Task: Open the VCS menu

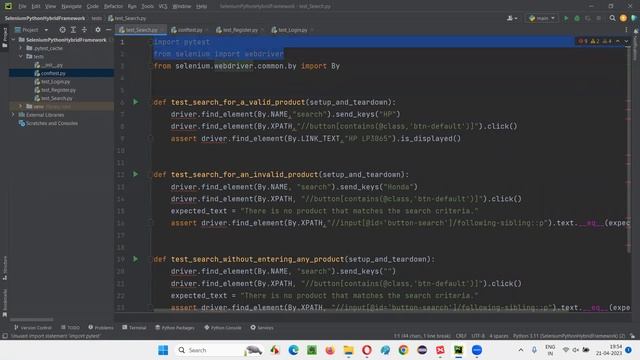Action: [x=163, y=6]
